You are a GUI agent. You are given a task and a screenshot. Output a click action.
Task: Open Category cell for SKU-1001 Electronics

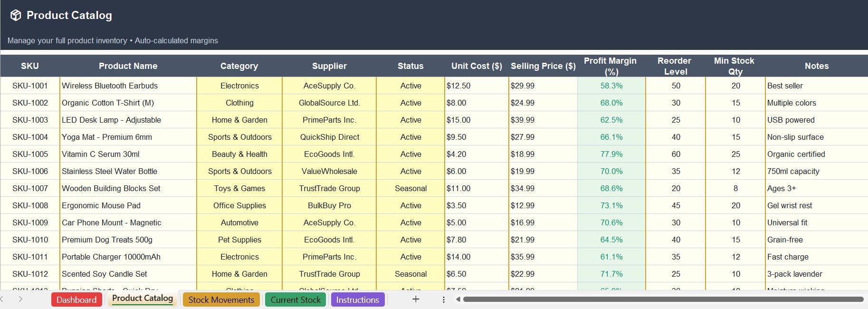click(x=239, y=86)
